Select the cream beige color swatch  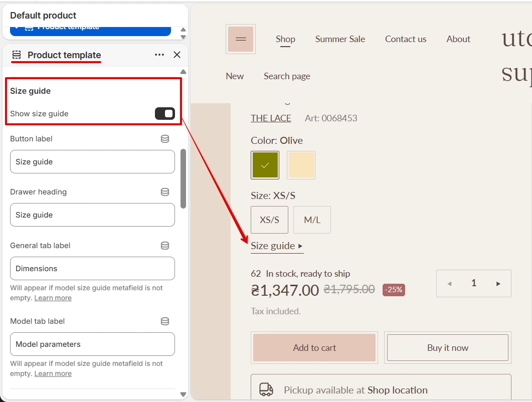pyautogui.click(x=301, y=165)
